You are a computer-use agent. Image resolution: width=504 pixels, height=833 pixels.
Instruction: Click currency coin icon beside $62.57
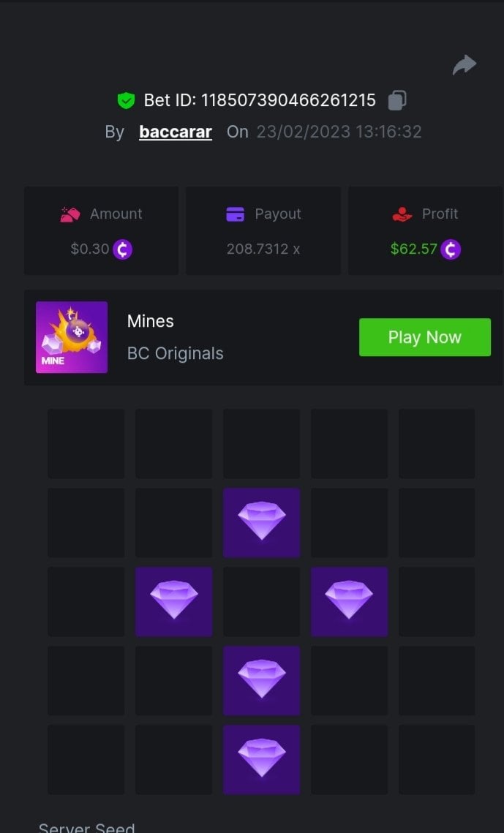pos(451,249)
